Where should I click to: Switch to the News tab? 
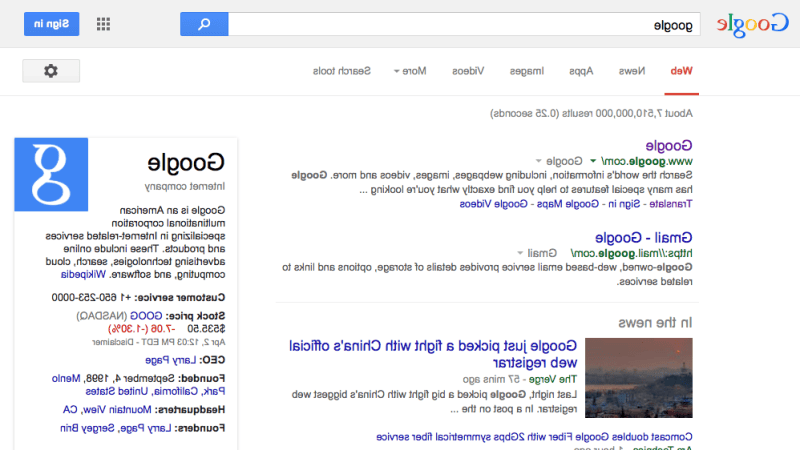(632, 71)
